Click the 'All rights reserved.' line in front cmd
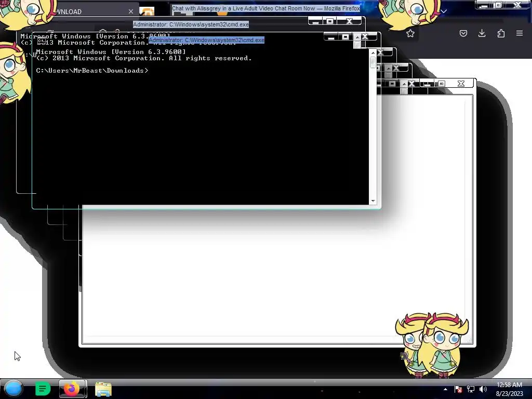This screenshot has width=532, height=399. (144, 58)
